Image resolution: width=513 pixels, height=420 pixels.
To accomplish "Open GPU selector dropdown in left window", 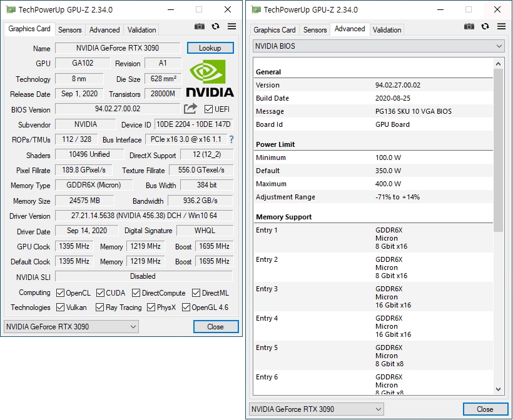I will click(71, 326).
